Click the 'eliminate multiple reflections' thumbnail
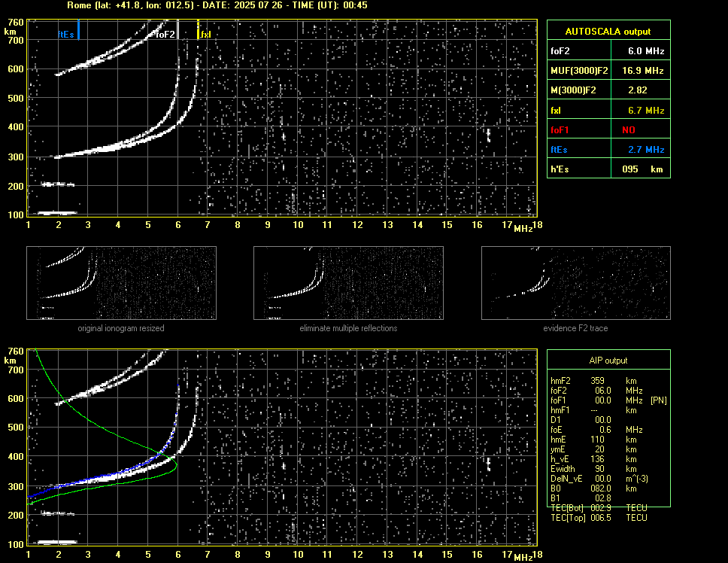 [348, 283]
